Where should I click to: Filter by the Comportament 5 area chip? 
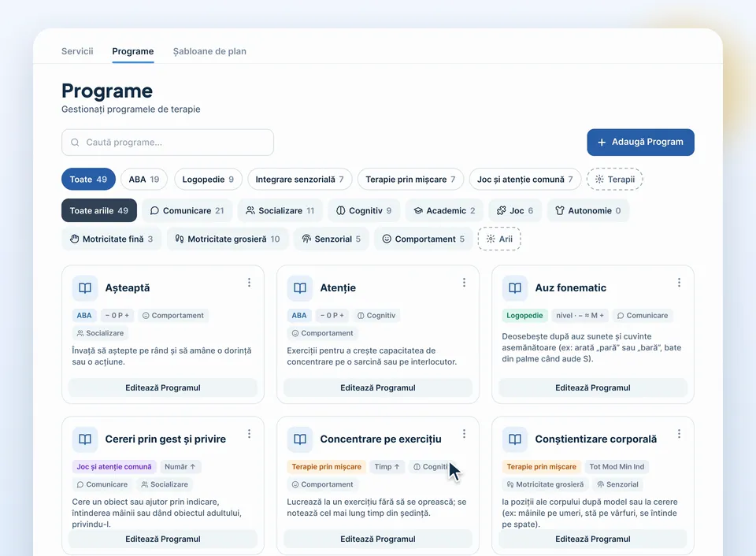tap(424, 239)
